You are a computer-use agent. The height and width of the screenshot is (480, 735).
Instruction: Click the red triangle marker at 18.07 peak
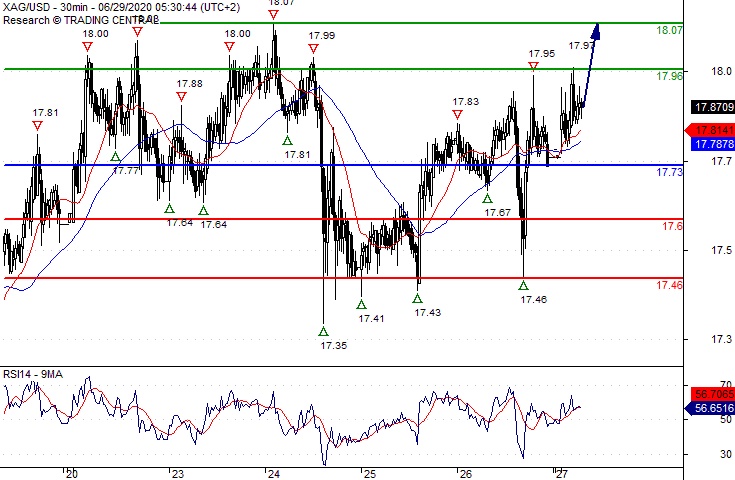click(274, 15)
